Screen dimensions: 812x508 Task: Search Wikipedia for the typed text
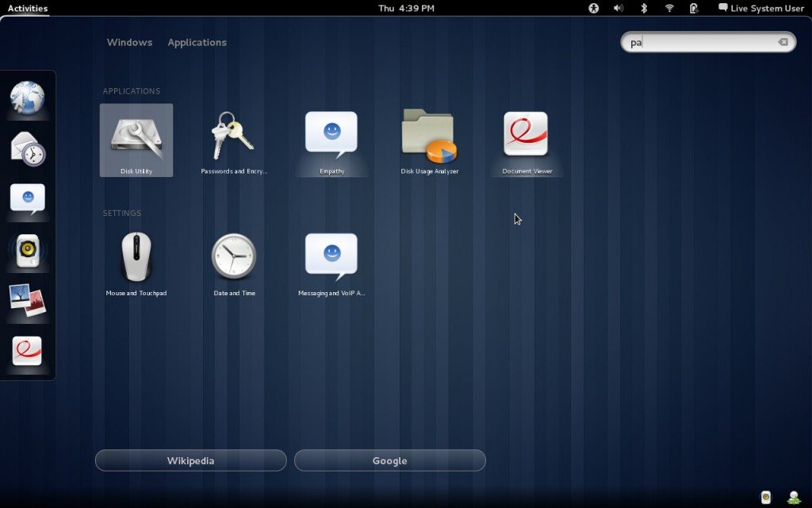tap(190, 460)
